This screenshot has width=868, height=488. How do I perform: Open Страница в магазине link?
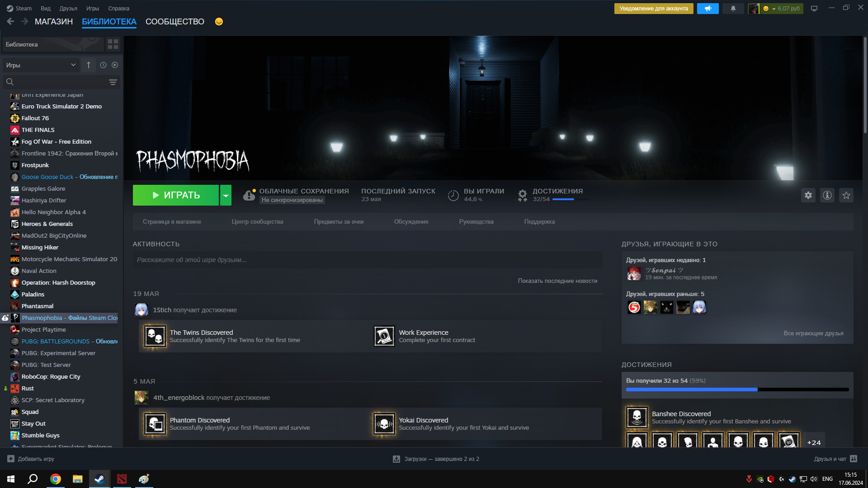point(172,222)
